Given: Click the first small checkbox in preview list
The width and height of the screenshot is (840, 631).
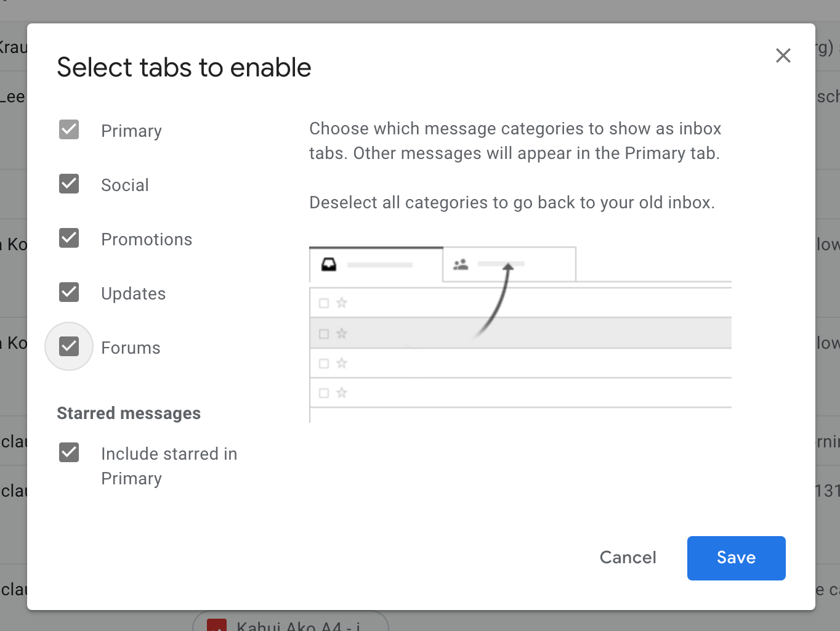Looking at the screenshot, I should pyautogui.click(x=324, y=303).
